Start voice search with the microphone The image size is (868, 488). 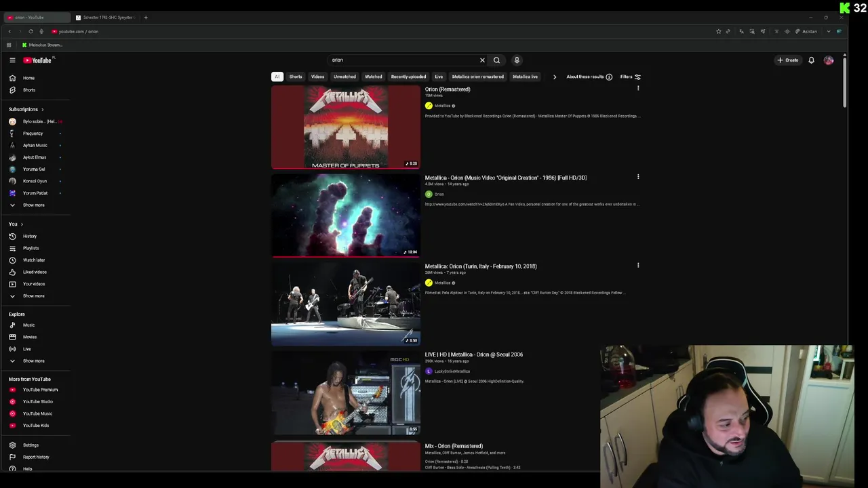pyautogui.click(x=517, y=60)
